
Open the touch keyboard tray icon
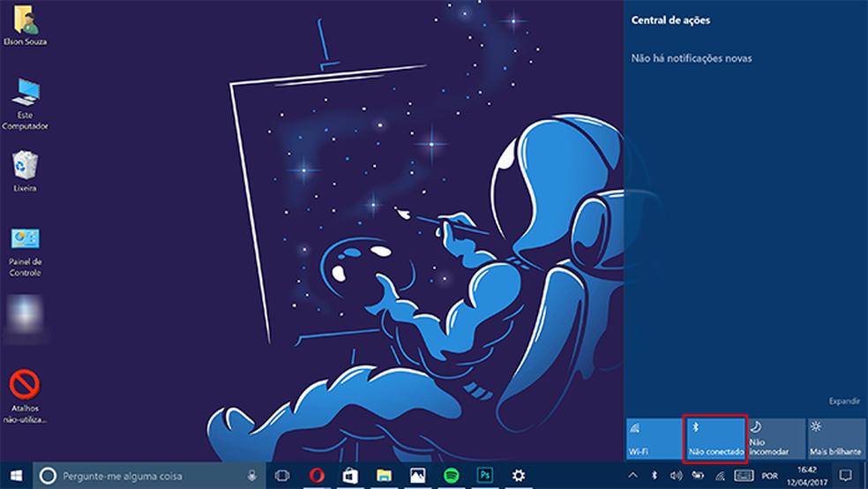pos(744,476)
